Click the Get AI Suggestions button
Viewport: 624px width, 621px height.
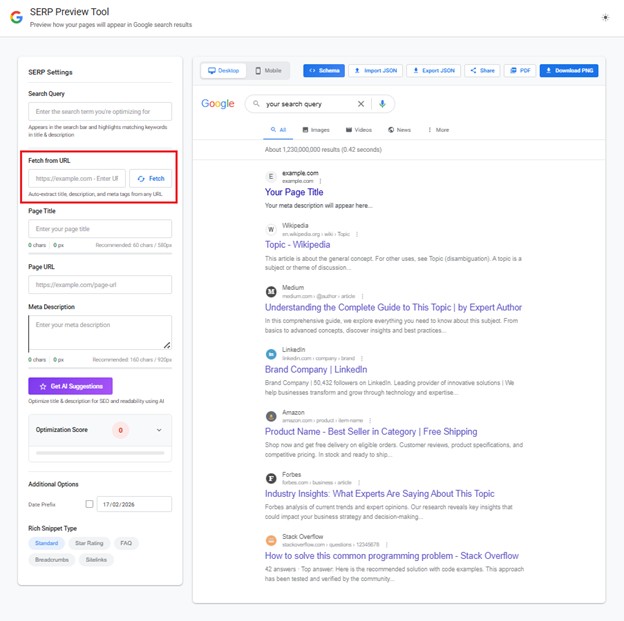tap(70, 386)
